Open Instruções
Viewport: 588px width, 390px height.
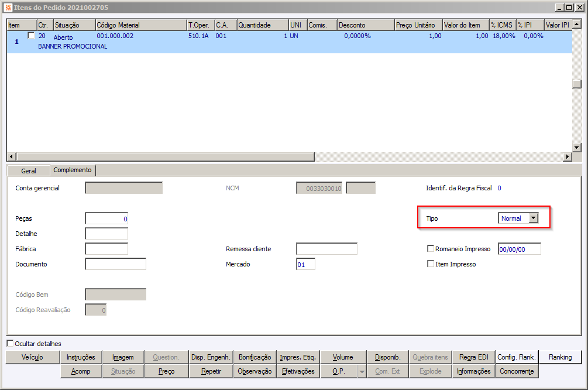click(81, 357)
